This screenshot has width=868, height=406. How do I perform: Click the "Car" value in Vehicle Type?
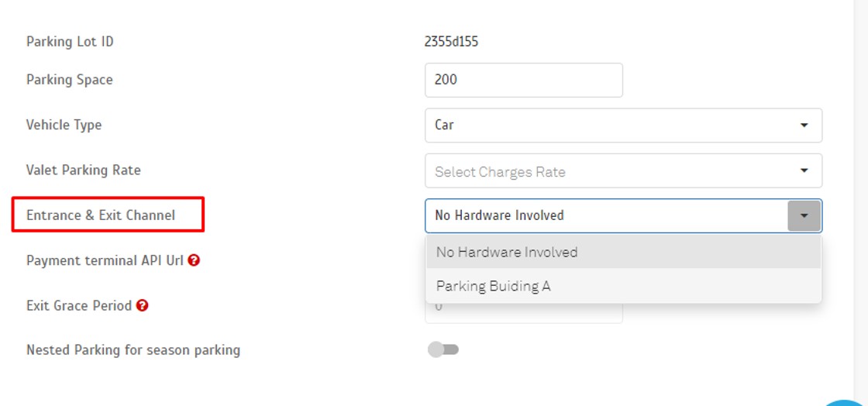[444, 125]
